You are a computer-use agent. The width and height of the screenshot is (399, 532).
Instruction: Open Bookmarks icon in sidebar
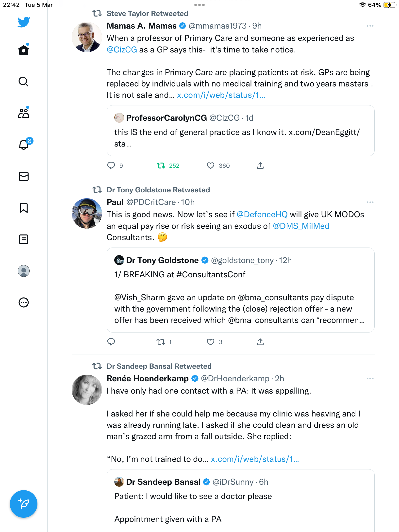[x=24, y=208]
